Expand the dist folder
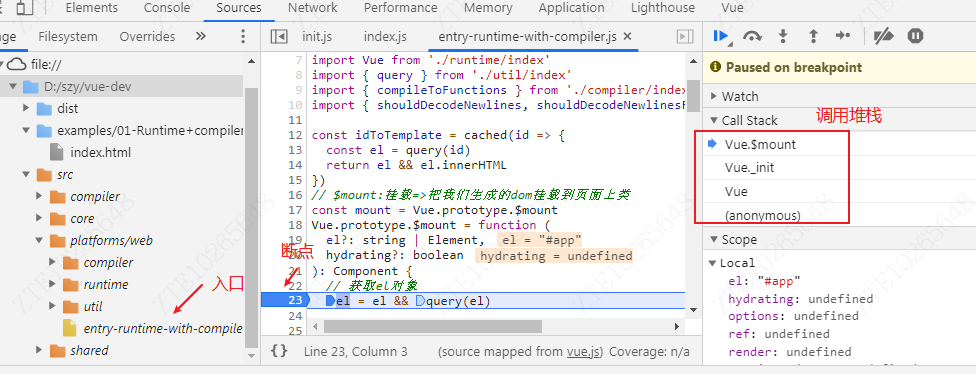976x374 pixels. (x=26, y=108)
